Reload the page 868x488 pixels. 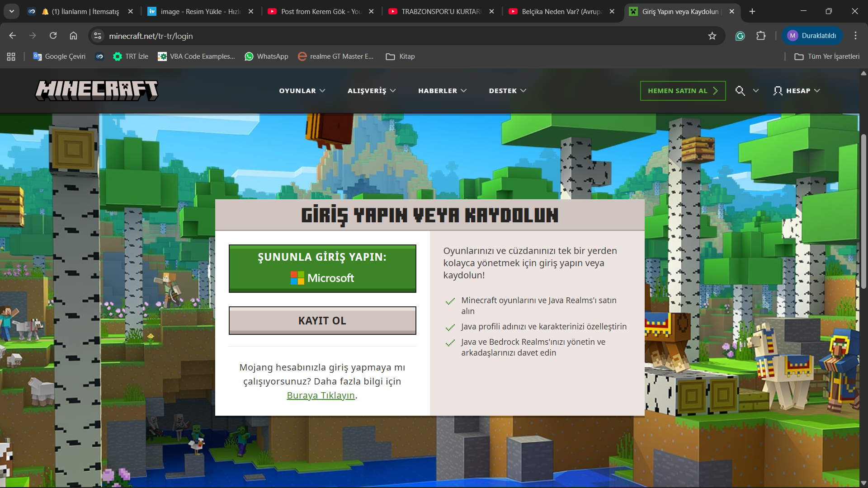point(53,36)
